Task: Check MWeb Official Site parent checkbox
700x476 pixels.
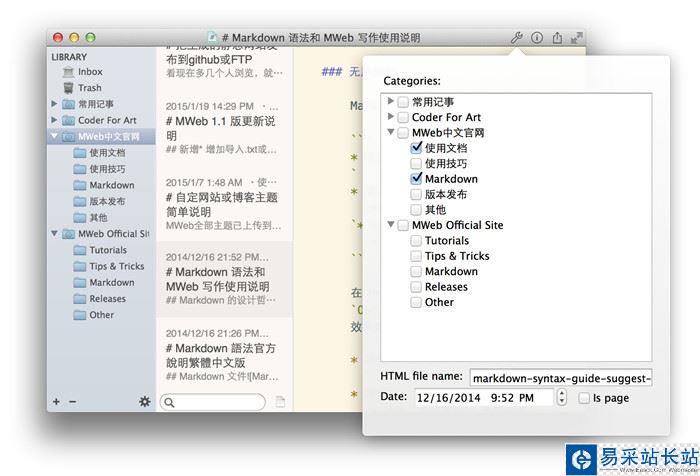Action: (403, 225)
